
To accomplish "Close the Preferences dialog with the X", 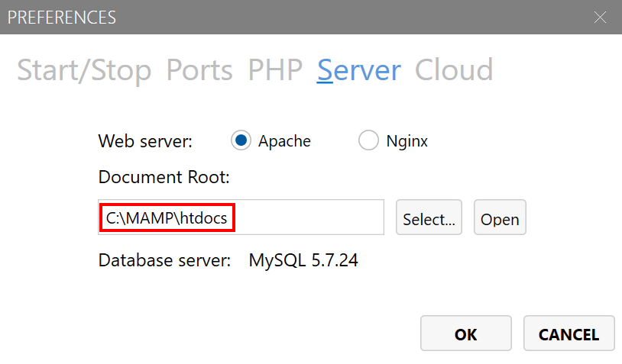I will (601, 17).
